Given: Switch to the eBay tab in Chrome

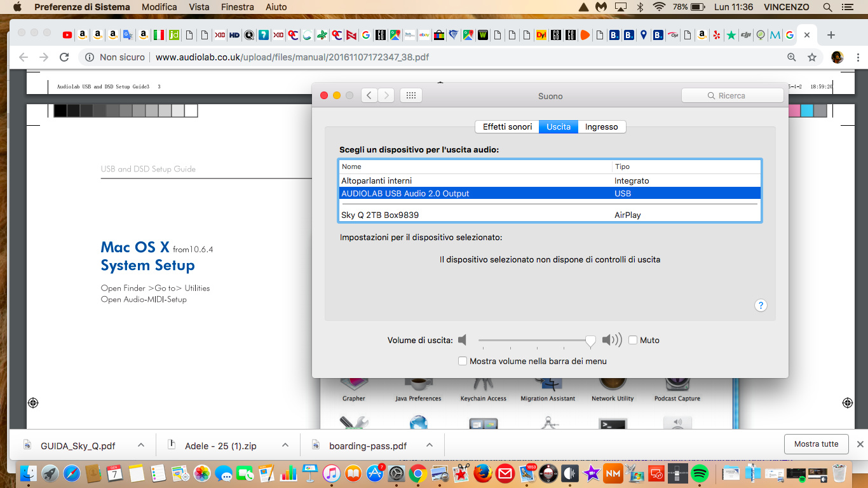Looking at the screenshot, I should 424,35.
